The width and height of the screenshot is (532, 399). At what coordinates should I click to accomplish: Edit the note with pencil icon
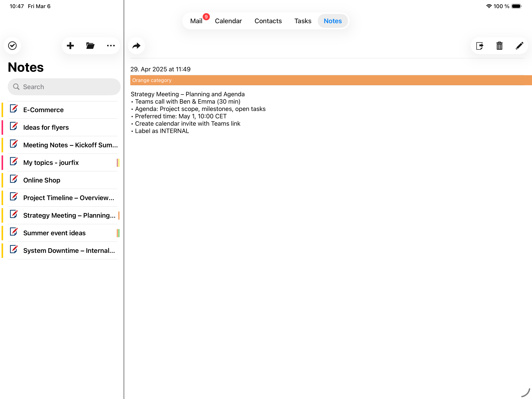[519, 46]
